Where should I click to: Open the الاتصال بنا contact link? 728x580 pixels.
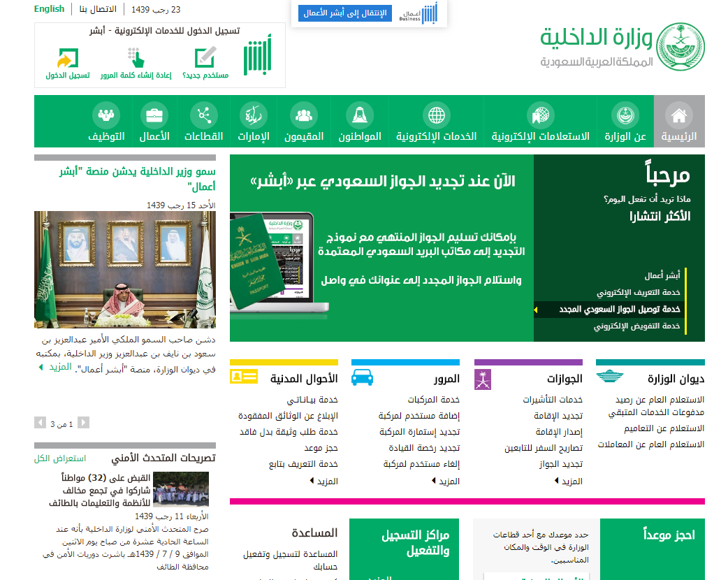[x=98, y=9]
